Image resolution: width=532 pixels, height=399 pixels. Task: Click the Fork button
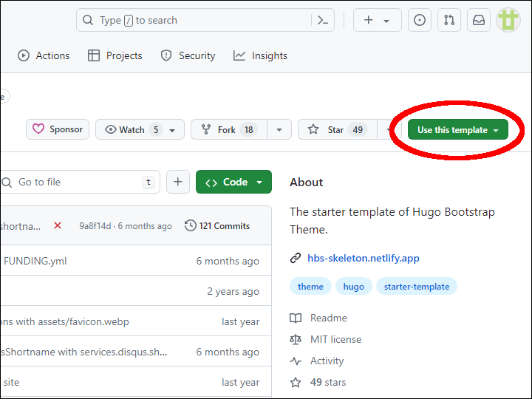[x=229, y=129]
